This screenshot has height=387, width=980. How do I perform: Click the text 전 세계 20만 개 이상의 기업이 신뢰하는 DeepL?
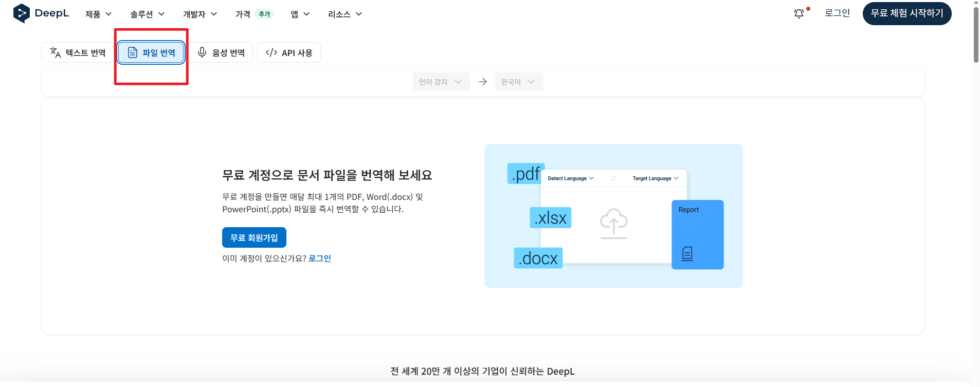(482, 371)
